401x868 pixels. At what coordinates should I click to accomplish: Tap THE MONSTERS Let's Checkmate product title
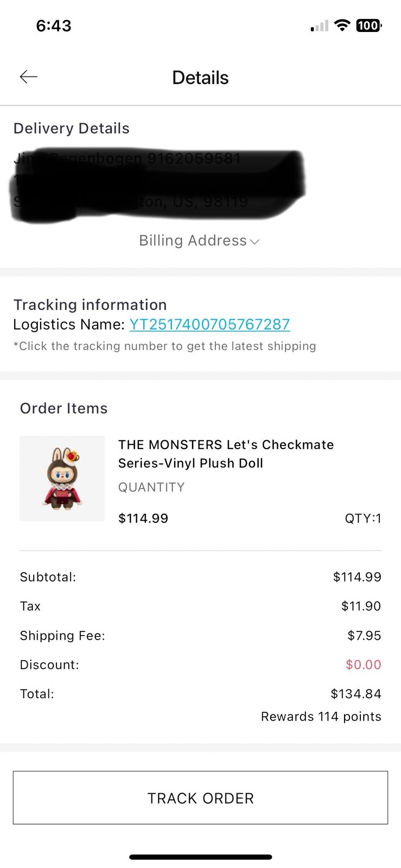[226, 454]
